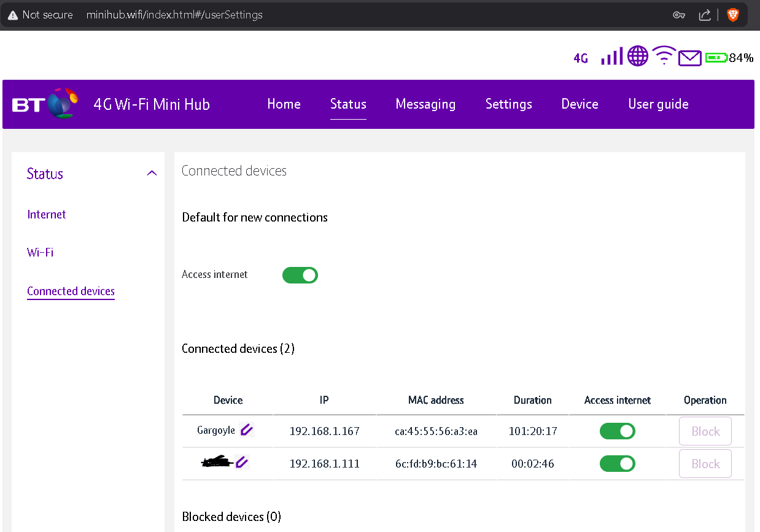Click the 4G Wi-Fi Mini Hub title

pyautogui.click(x=152, y=104)
